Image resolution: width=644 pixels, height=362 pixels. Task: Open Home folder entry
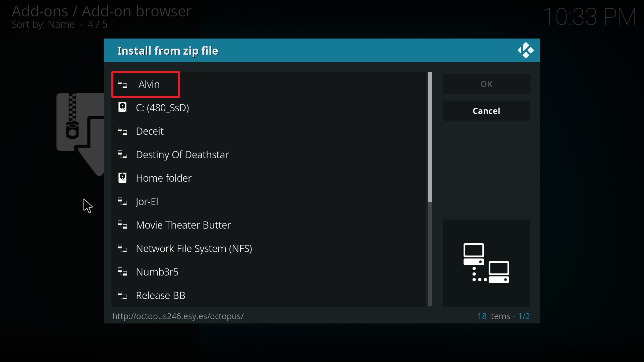[x=268, y=178]
